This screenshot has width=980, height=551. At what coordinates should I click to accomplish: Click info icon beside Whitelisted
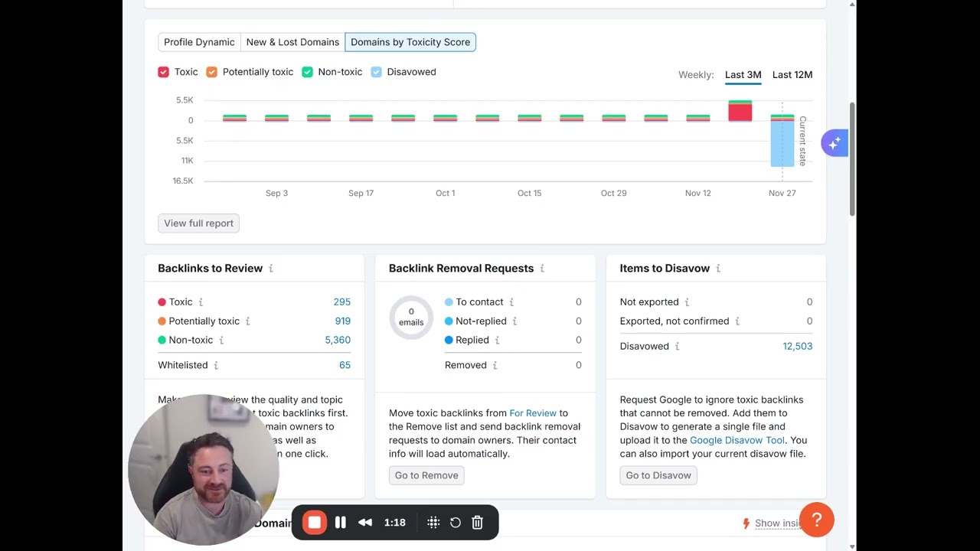coord(216,366)
